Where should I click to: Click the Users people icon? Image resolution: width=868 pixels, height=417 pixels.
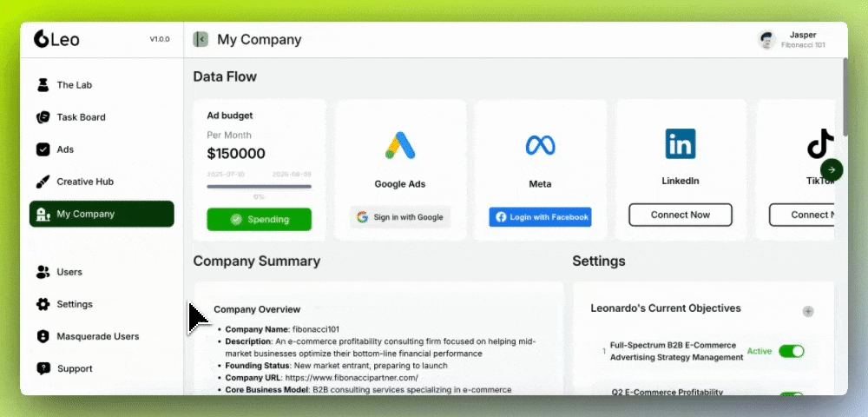43,272
